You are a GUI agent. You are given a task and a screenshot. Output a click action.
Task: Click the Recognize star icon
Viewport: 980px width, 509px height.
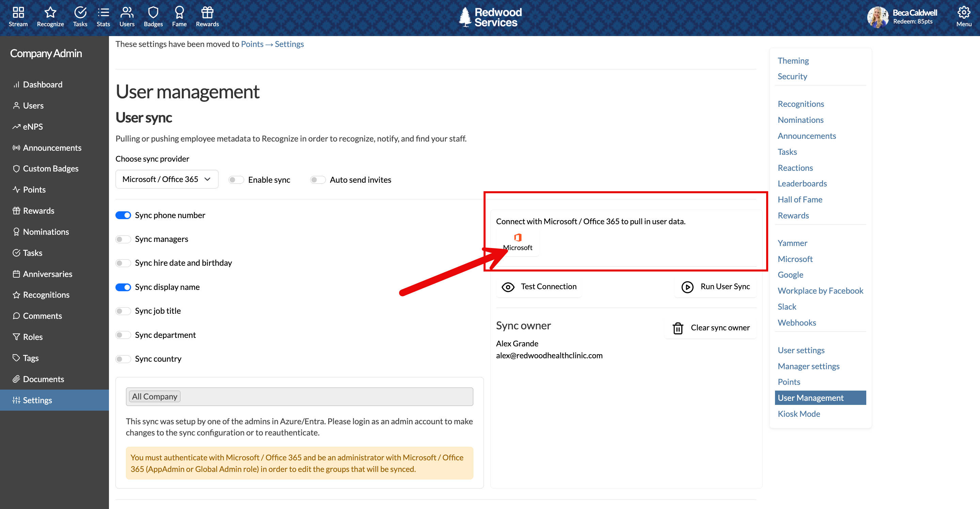coord(50,13)
